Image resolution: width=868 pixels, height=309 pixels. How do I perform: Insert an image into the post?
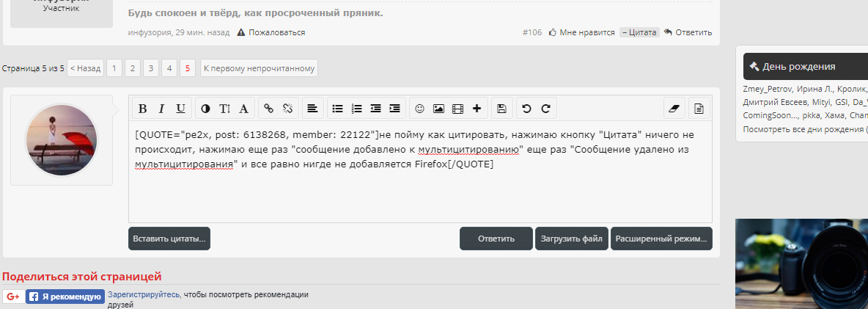pyautogui.click(x=438, y=109)
